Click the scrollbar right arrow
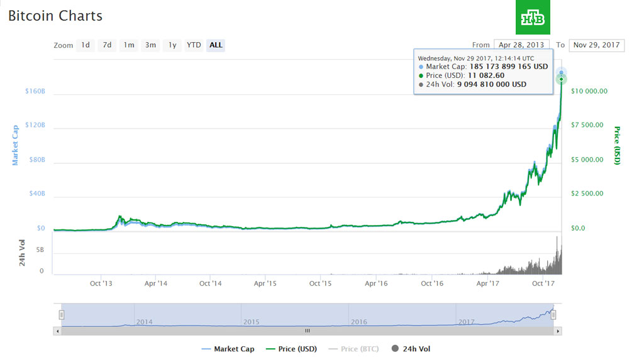The width and height of the screenshot is (644, 362). pyautogui.click(x=558, y=331)
